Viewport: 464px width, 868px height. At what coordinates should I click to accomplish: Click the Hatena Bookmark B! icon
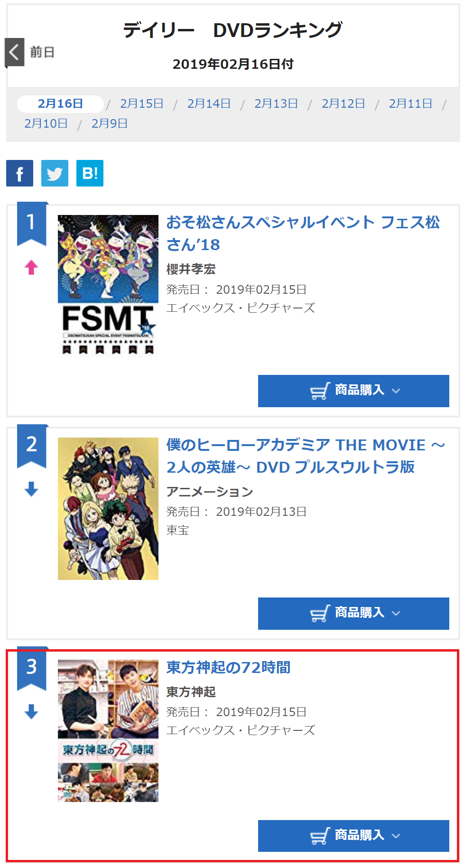click(90, 173)
